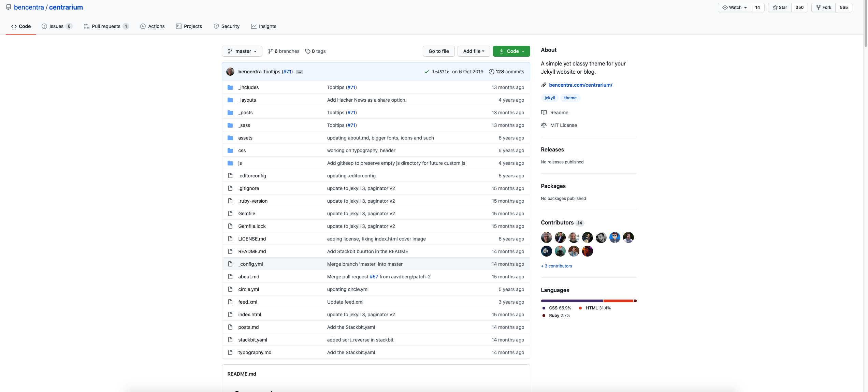The height and width of the screenshot is (392, 868).
Task: Expand the commit message ellipsis
Action: (x=299, y=72)
